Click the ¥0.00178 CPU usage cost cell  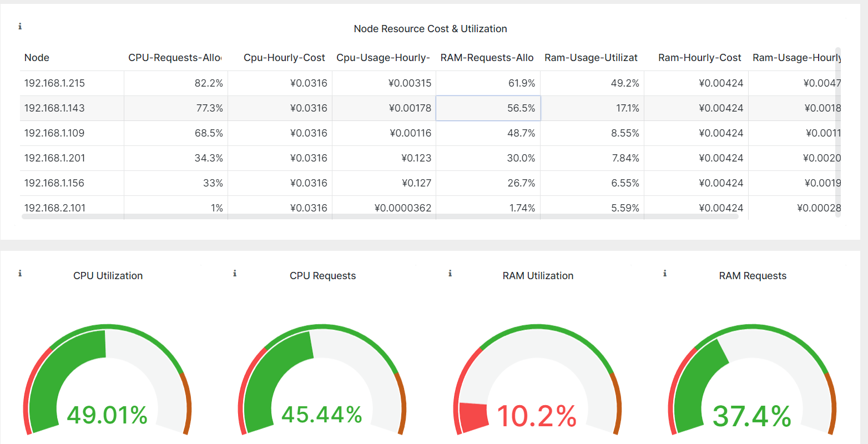pyautogui.click(x=384, y=108)
